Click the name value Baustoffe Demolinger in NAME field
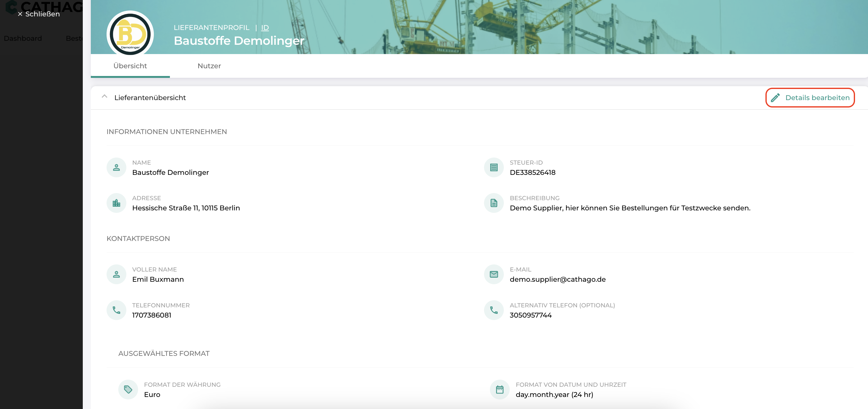Viewport: 868px width, 409px height. (x=171, y=172)
